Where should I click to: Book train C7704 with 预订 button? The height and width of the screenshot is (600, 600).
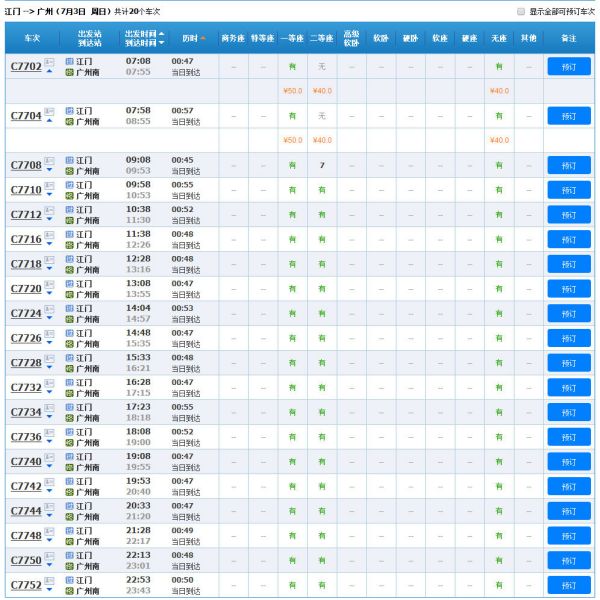coord(569,116)
